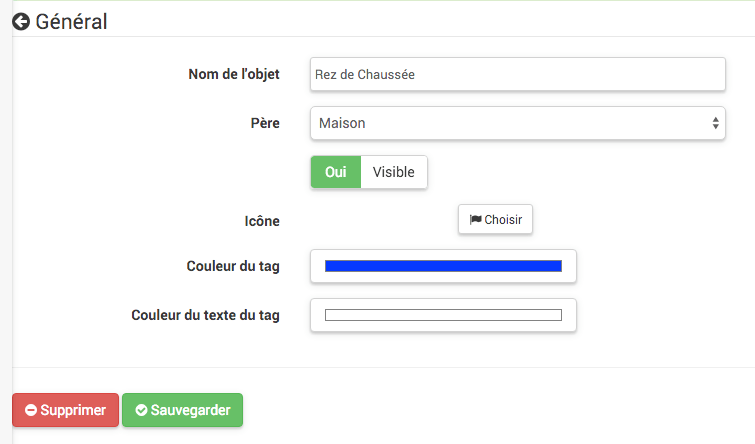The width and height of the screenshot is (755, 444).
Task: Click the green Sauvegarder button
Action: click(182, 410)
